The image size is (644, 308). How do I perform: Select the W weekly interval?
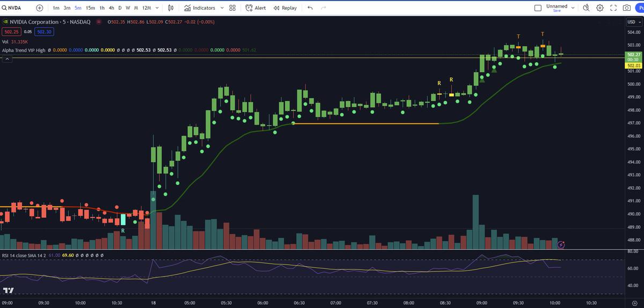point(128,8)
